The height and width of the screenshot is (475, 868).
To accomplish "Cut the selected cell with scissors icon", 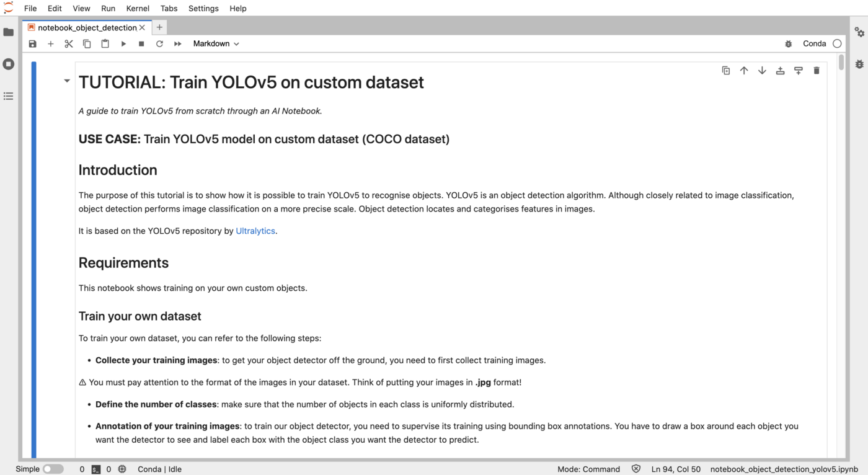I will click(x=69, y=44).
